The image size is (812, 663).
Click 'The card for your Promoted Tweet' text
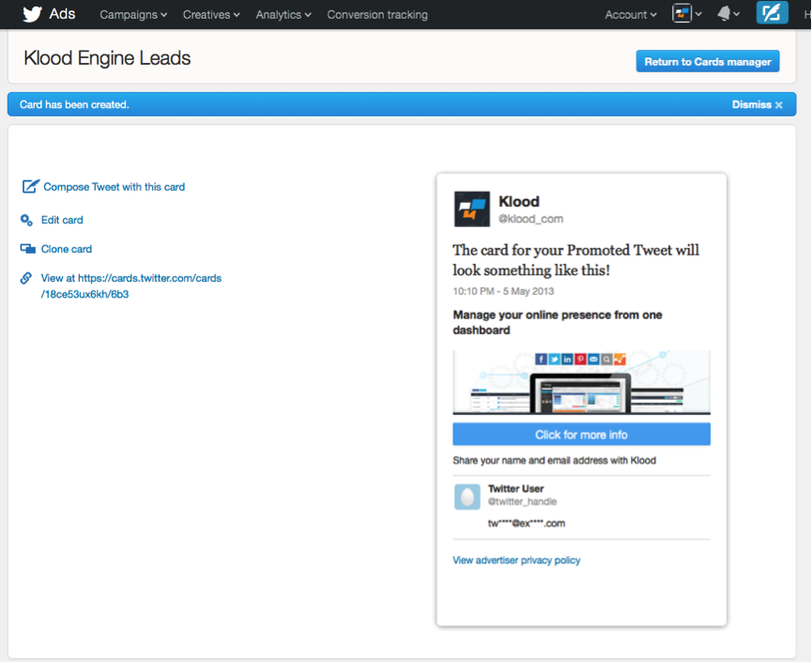[575, 260]
